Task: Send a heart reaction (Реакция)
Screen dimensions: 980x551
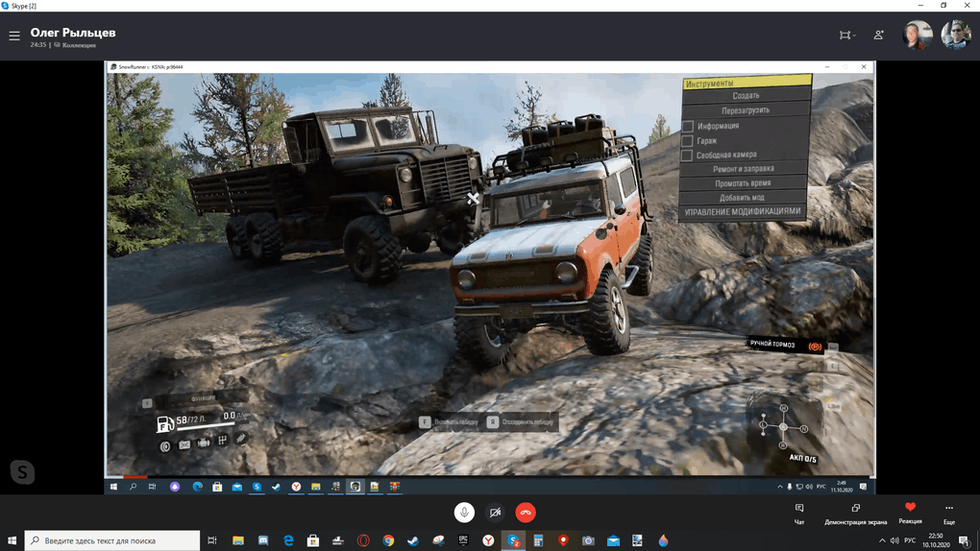Action: point(910,512)
